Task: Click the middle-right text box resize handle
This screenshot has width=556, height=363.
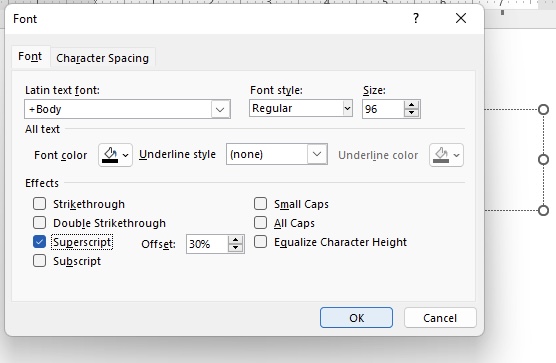Action: coord(543,160)
